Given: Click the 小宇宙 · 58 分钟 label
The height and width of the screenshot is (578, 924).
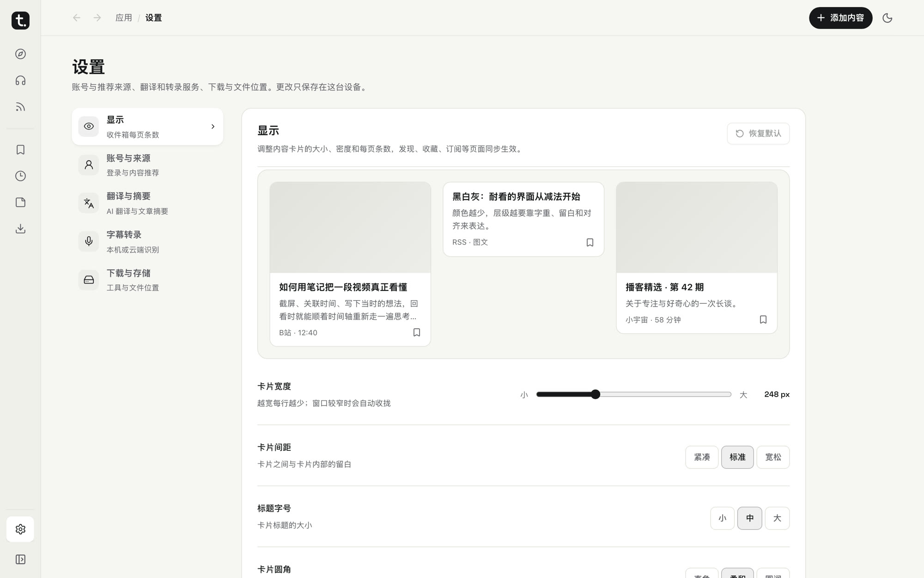Looking at the screenshot, I should pos(653,320).
